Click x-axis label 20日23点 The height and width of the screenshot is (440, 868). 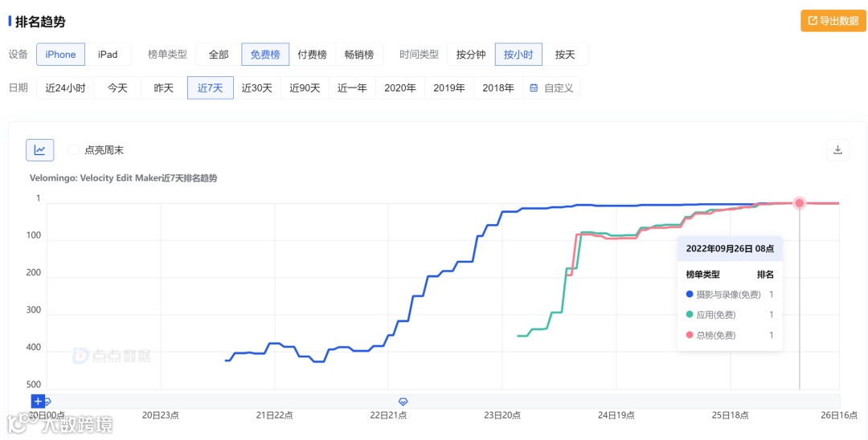click(x=161, y=415)
